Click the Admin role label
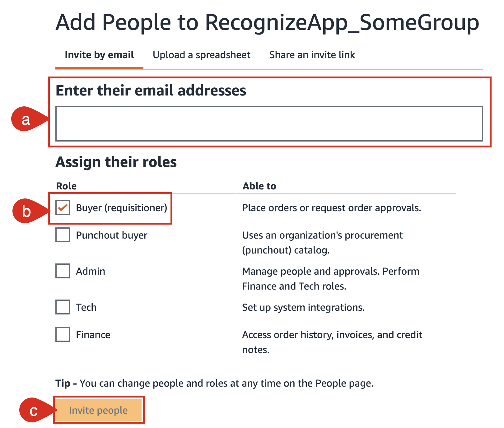The width and height of the screenshot is (504, 428). [x=91, y=271]
